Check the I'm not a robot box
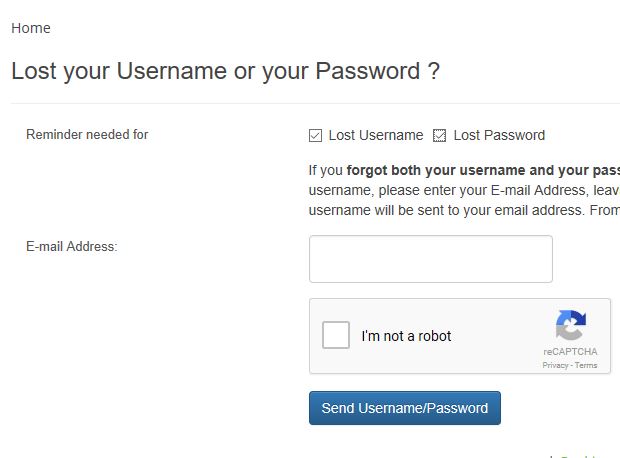Viewport: 620px width, 458px height. click(x=336, y=335)
